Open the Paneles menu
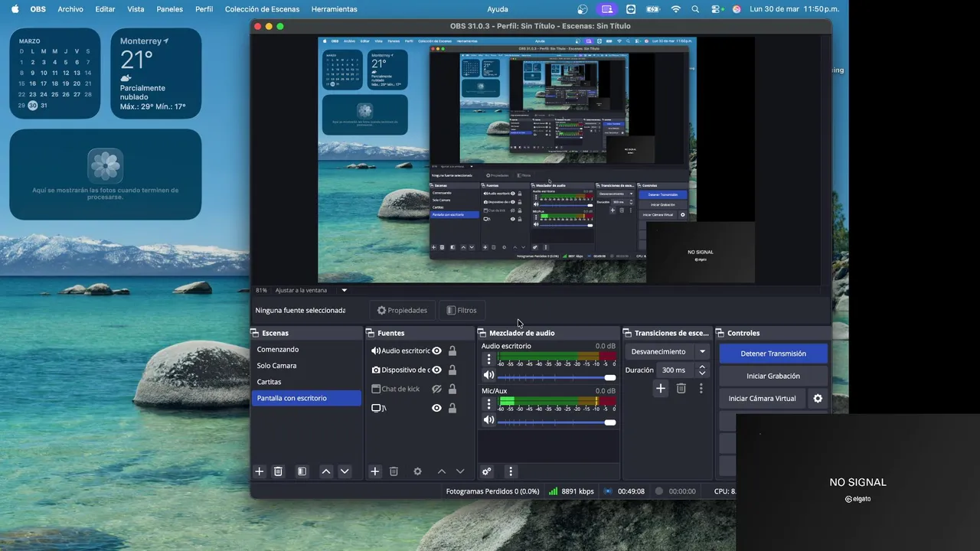The width and height of the screenshot is (980, 551). [x=170, y=9]
